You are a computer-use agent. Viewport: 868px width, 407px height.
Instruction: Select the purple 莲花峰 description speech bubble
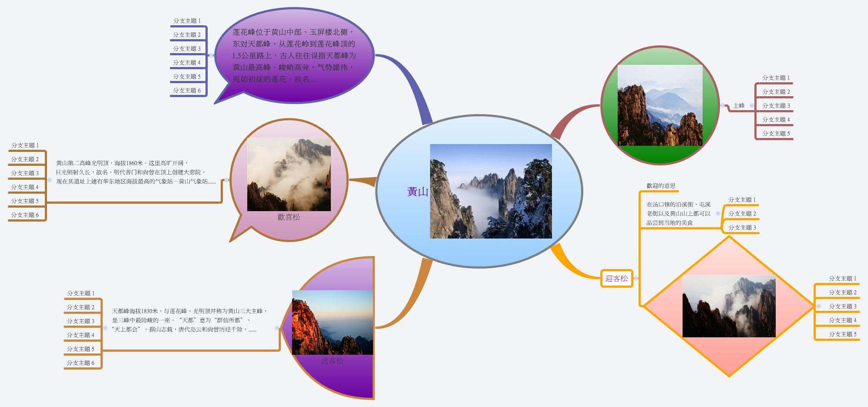[x=294, y=55]
